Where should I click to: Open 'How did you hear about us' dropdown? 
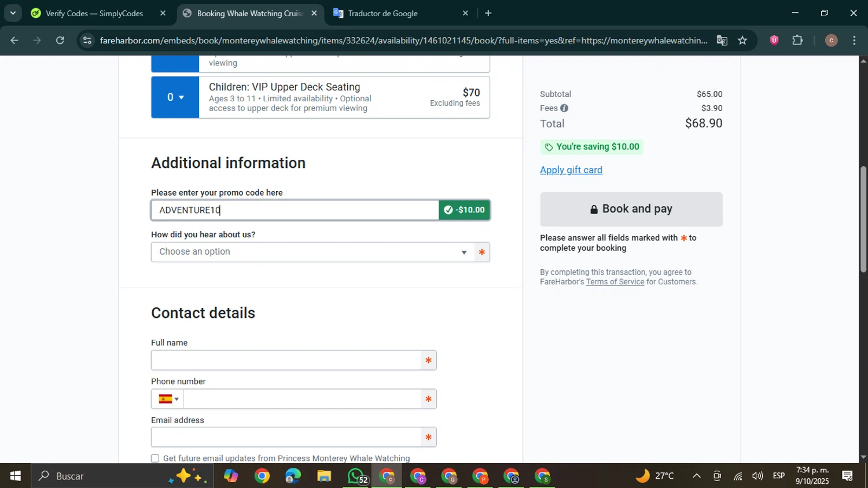click(313, 252)
